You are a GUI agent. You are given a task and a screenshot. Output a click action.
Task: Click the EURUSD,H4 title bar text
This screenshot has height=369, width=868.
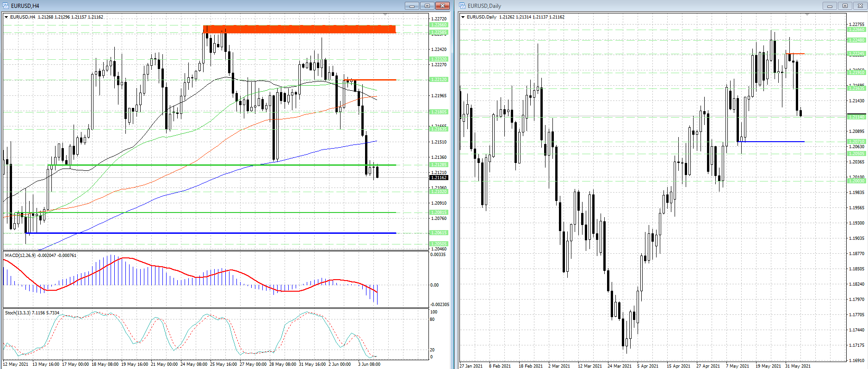[25, 6]
